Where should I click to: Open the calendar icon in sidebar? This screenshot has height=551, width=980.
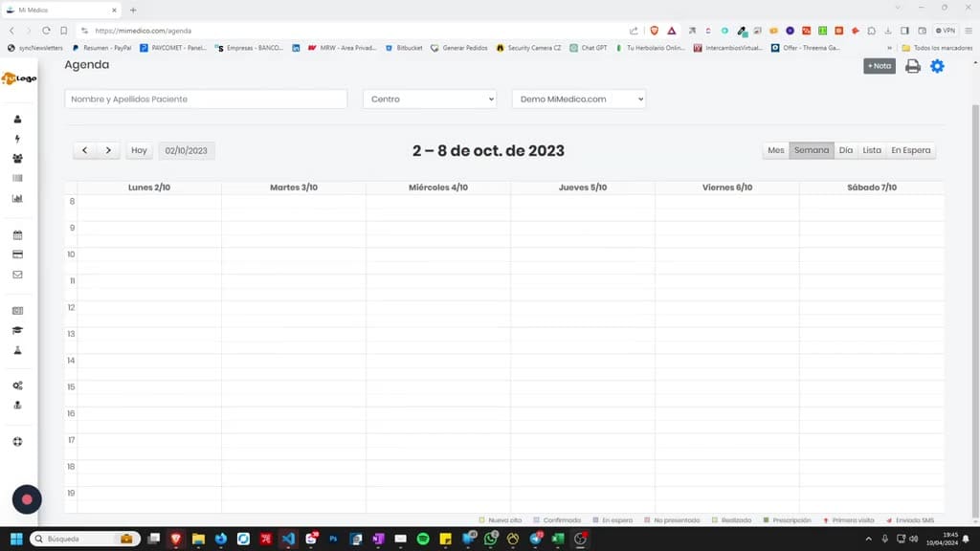pos(17,235)
